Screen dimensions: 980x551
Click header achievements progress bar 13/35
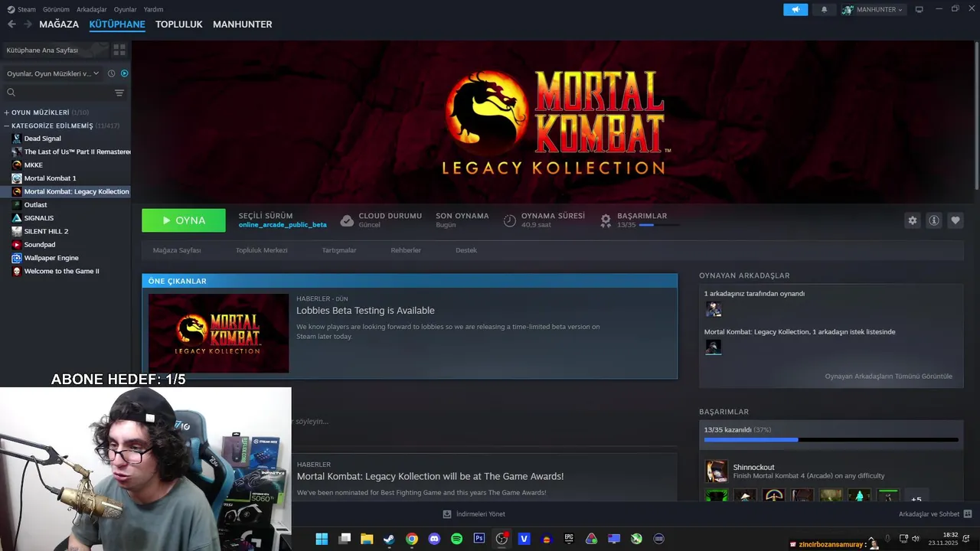(x=658, y=225)
